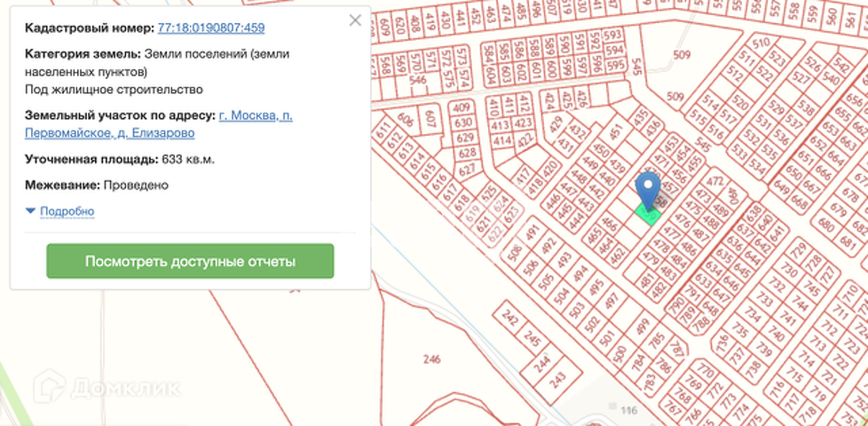868x426 pixels.
Task: Select parcel 607 on the map
Action: tap(430, 119)
